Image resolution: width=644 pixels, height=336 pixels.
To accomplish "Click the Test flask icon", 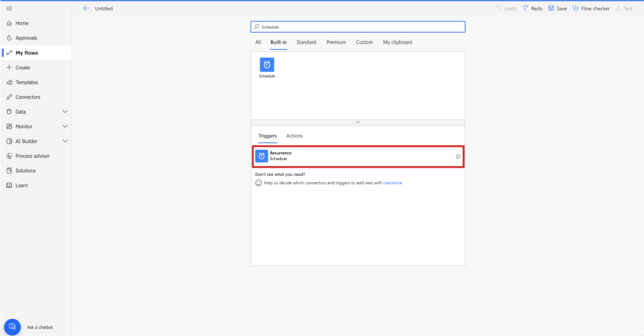I will [618, 8].
